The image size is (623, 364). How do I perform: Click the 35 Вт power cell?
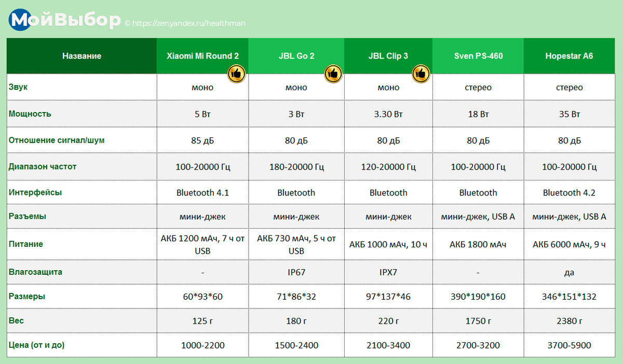point(569,114)
